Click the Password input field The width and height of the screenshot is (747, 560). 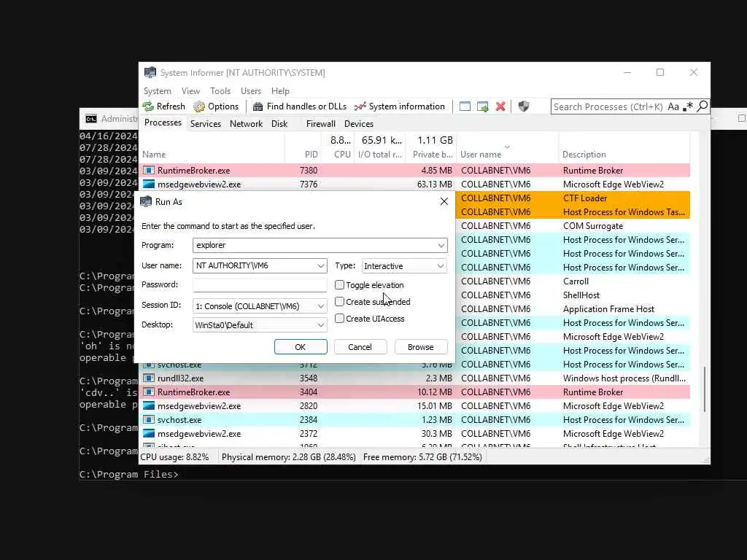260,285
